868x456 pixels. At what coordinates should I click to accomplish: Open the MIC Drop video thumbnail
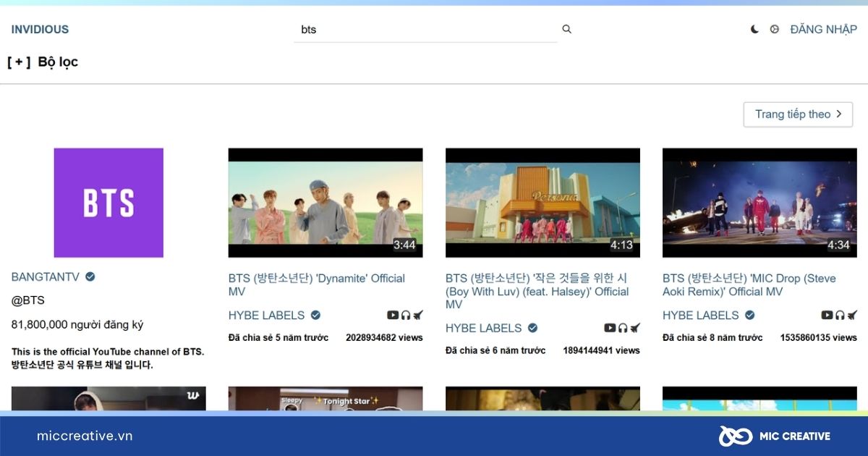pyautogui.click(x=759, y=203)
